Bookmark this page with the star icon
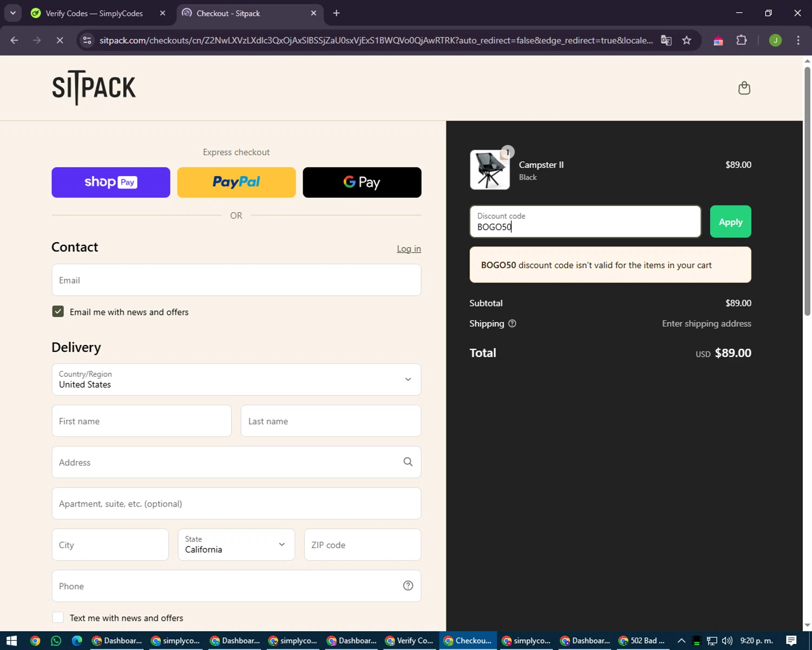 click(686, 41)
